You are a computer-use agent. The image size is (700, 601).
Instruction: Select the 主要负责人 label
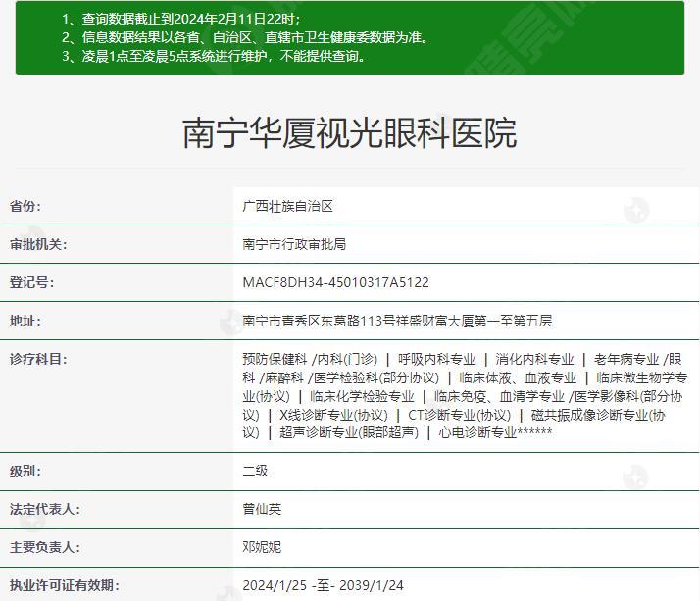(x=45, y=547)
